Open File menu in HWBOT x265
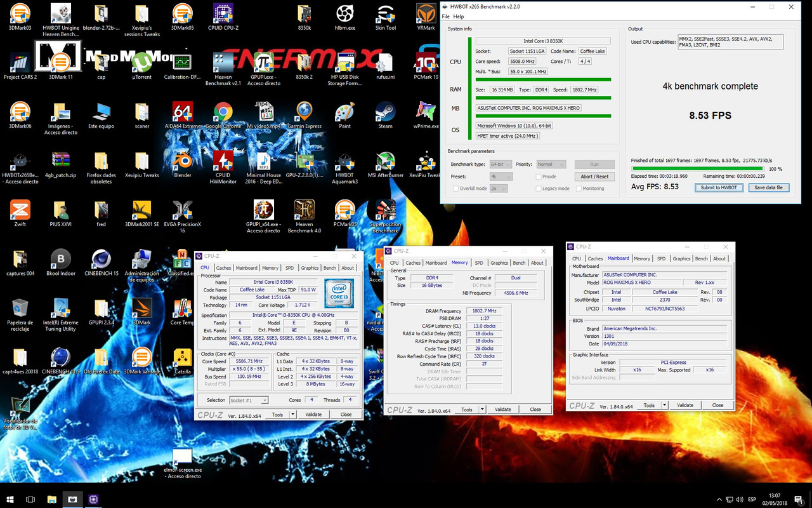Screen dimensions: 812x508 445,17
